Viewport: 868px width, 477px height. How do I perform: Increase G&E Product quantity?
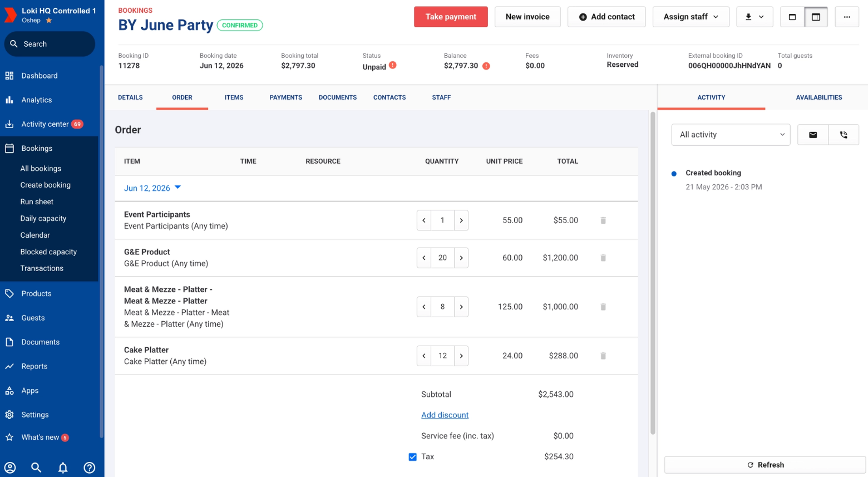click(461, 258)
